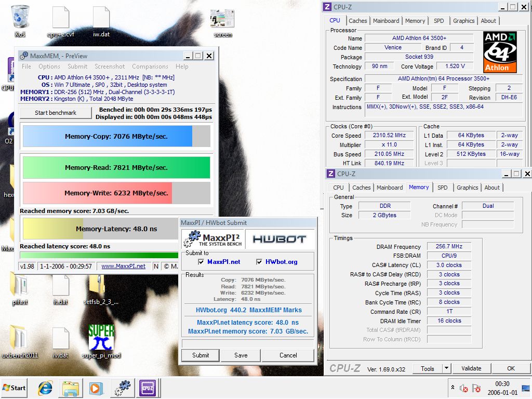Click the Memory-Copy result bar
Screen dimensions: 532x399
point(116,136)
